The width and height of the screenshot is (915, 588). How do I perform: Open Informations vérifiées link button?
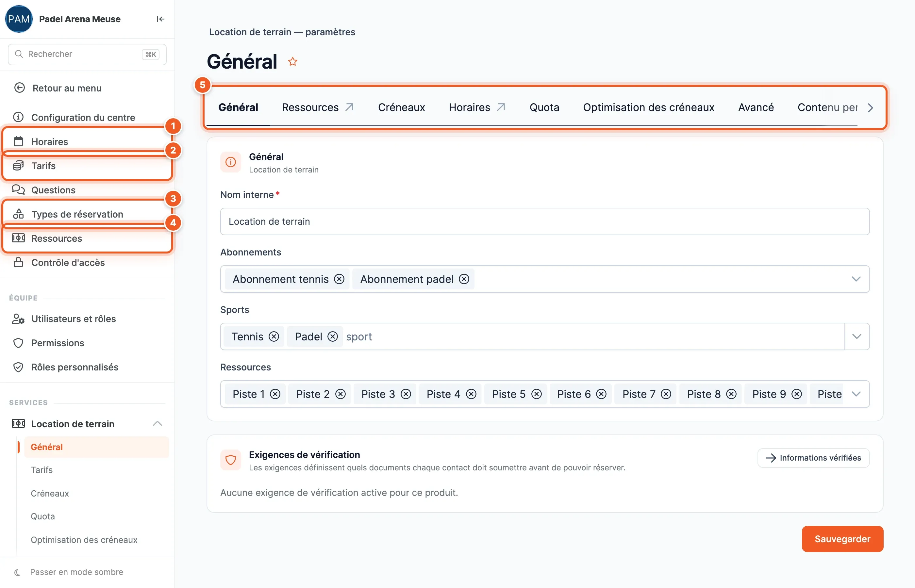813,458
